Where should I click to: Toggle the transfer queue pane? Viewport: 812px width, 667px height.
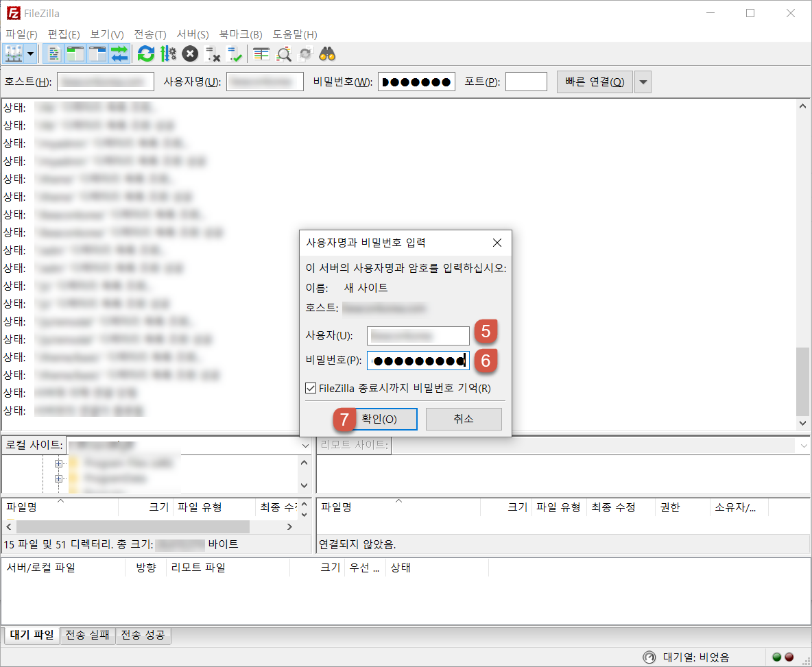(x=119, y=53)
